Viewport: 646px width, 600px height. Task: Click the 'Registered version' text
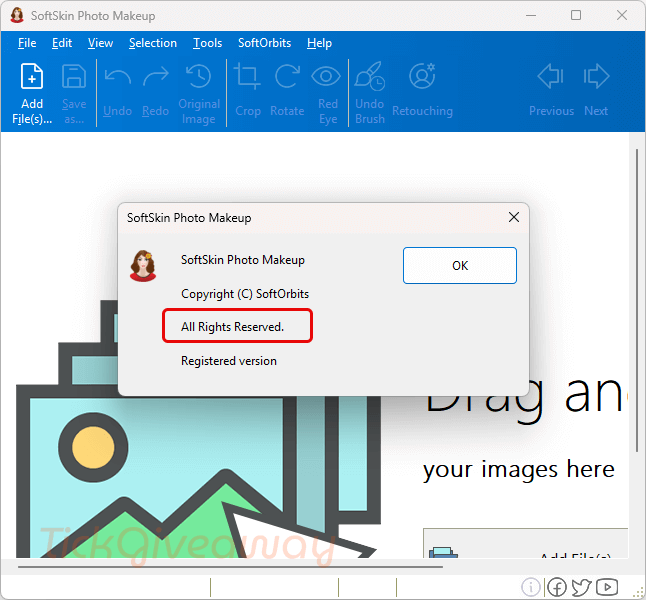click(229, 361)
